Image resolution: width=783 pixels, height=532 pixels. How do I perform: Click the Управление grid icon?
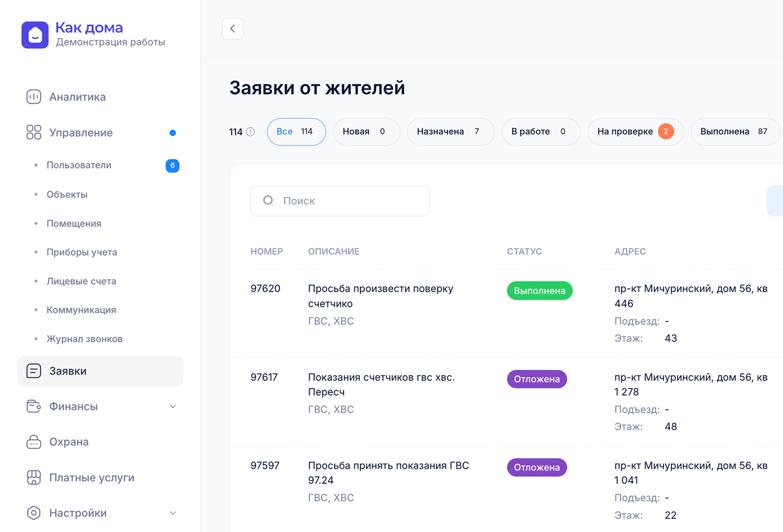34,132
